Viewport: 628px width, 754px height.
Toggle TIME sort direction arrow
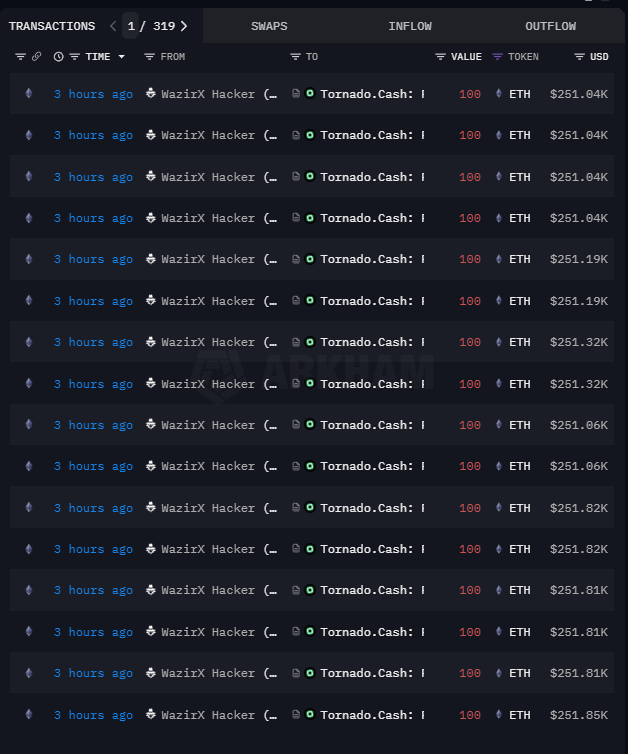click(x=122, y=57)
